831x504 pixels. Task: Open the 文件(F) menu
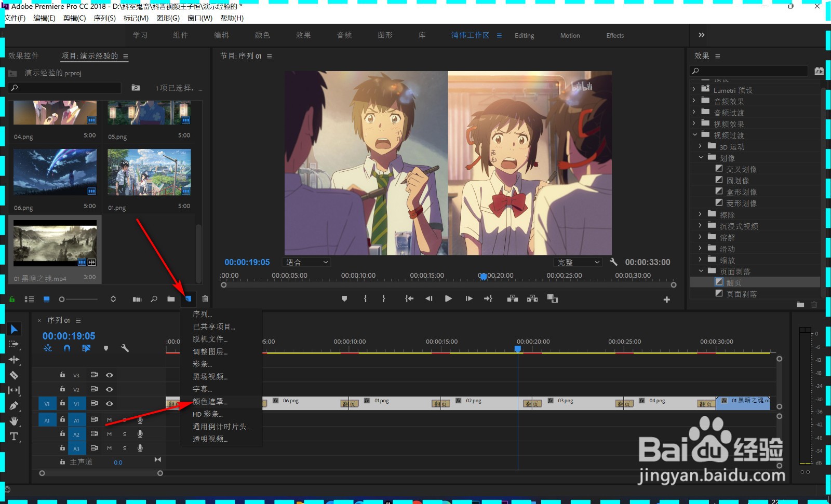15,18
